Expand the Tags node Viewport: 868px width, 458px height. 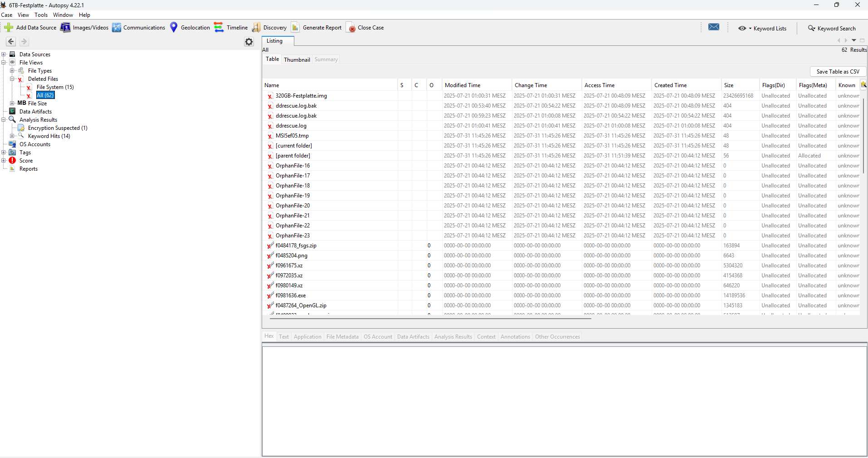(x=4, y=153)
